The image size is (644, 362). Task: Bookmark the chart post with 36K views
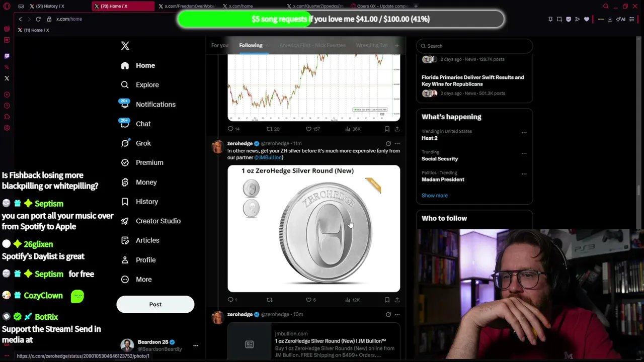point(387,129)
